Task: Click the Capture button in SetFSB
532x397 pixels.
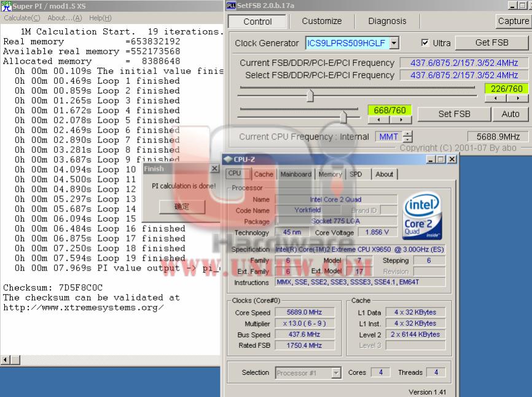Action: 514,21
